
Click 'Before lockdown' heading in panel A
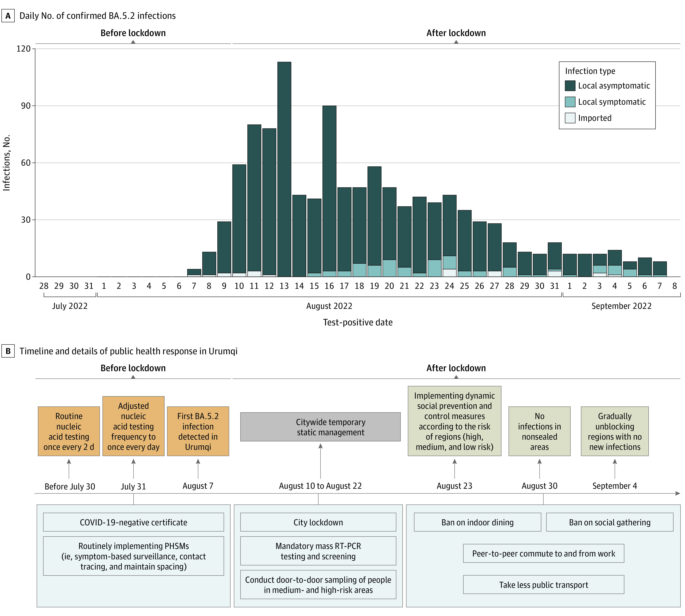tap(133, 33)
